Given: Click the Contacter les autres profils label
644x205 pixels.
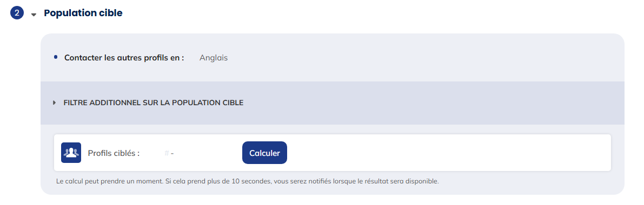Looking at the screenshot, I should [x=124, y=58].
